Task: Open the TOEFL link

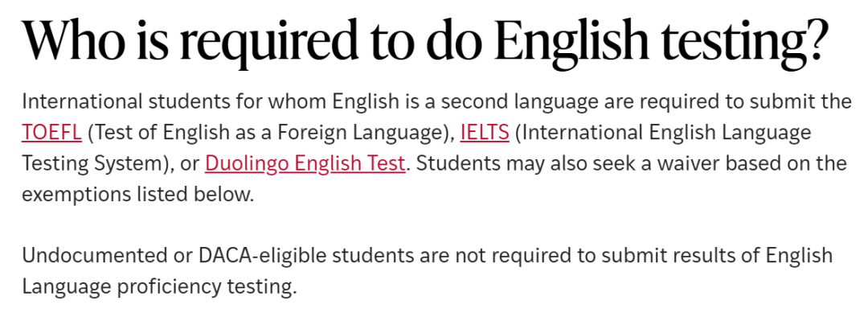Action: [51, 133]
